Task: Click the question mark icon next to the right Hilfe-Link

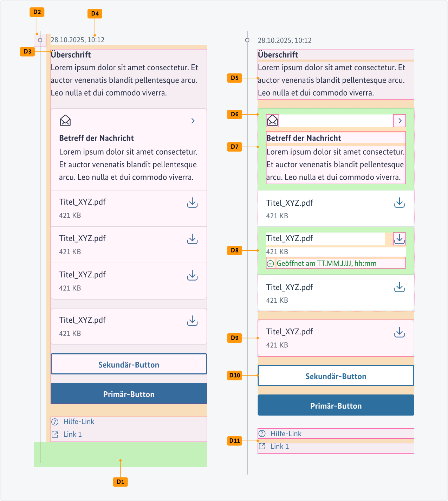Action: click(262, 433)
